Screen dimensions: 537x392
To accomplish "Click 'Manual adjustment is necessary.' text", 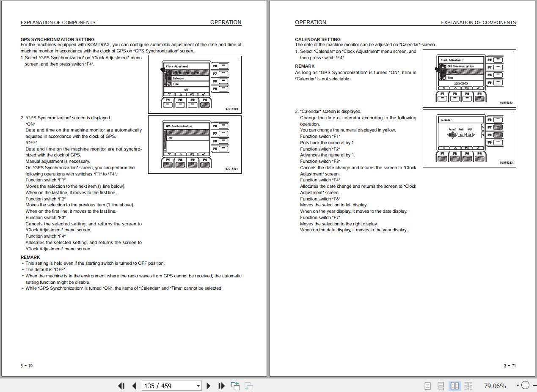I will click(58, 161).
